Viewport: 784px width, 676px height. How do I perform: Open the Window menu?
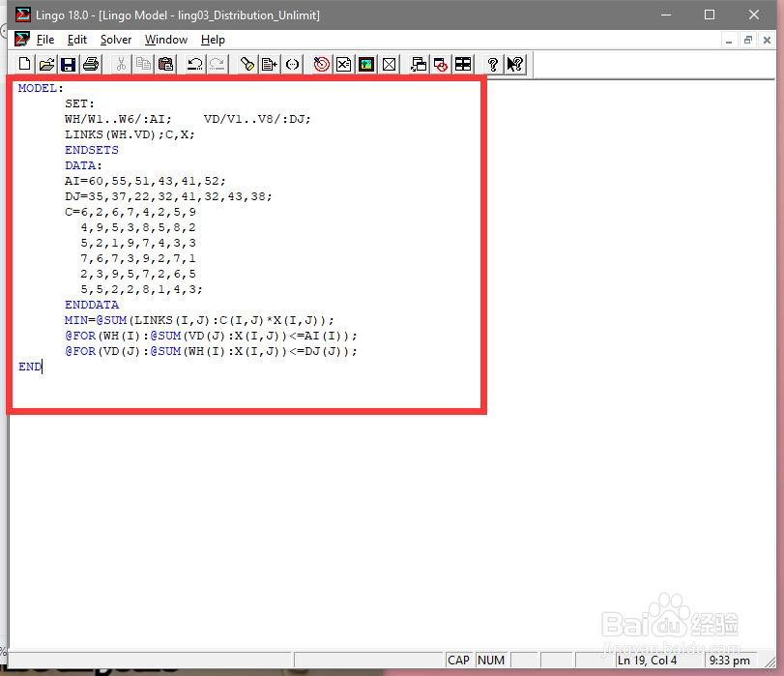pyautogui.click(x=166, y=40)
